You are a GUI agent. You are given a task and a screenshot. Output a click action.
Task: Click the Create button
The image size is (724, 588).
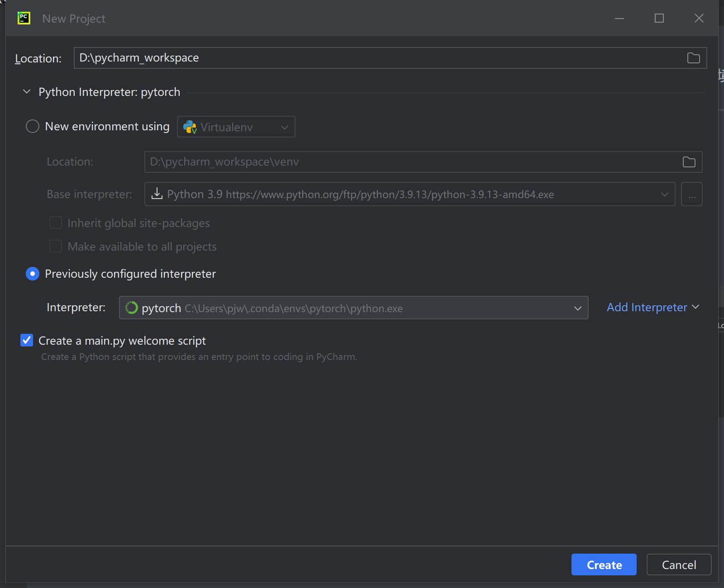(x=604, y=564)
